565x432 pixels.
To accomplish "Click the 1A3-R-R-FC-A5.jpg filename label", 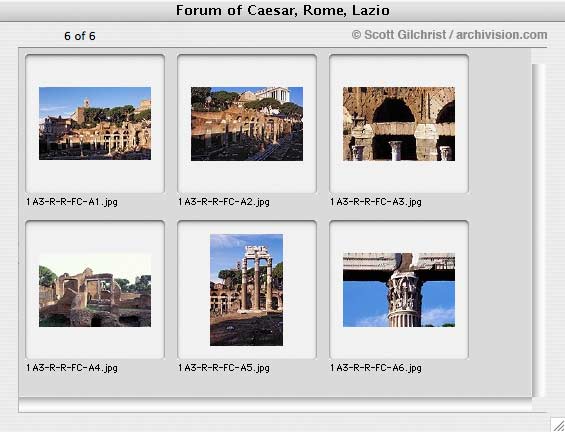I will (224, 368).
